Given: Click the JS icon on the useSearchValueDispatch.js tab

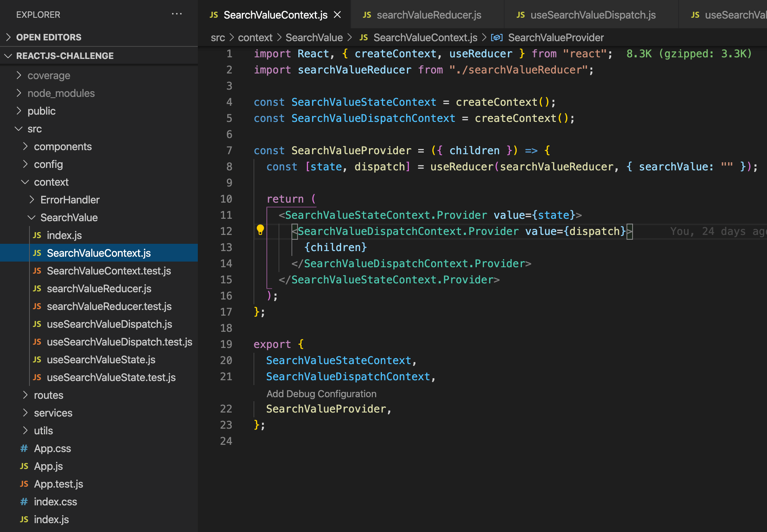Looking at the screenshot, I should tap(520, 15).
